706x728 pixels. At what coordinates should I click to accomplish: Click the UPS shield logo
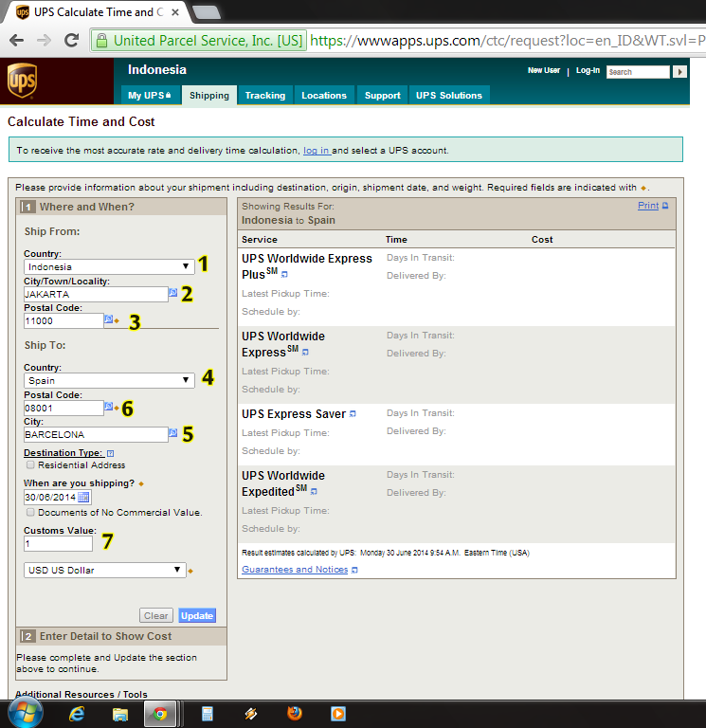tap(22, 81)
